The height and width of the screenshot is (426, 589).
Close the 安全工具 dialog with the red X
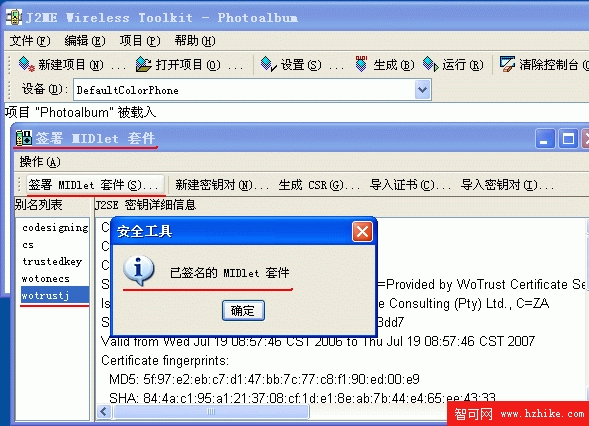click(362, 231)
